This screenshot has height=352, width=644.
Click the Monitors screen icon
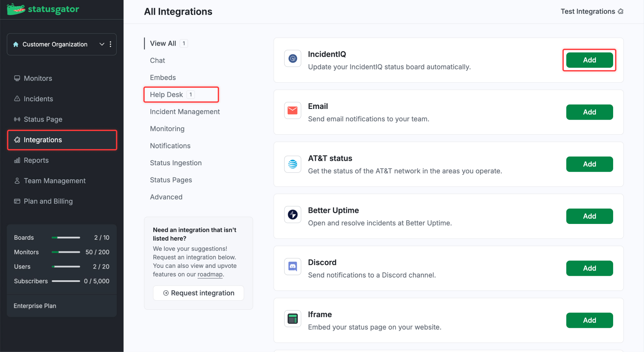[x=17, y=78]
